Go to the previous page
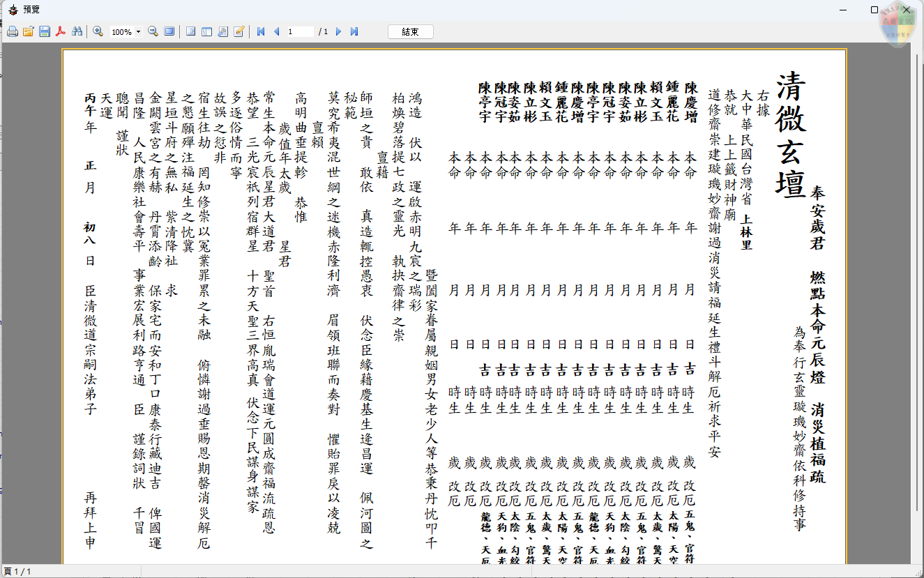Image resolution: width=924 pixels, height=578 pixels. pyautogui.click(x=277, y=32)
